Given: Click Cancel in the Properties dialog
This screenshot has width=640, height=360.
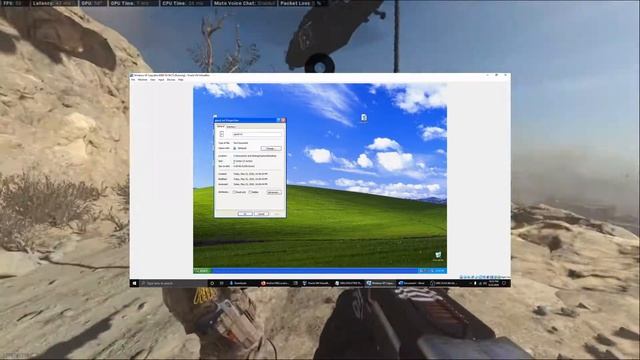Looking at the screenshot, I should pyautogui.click(x=262, y=213).
